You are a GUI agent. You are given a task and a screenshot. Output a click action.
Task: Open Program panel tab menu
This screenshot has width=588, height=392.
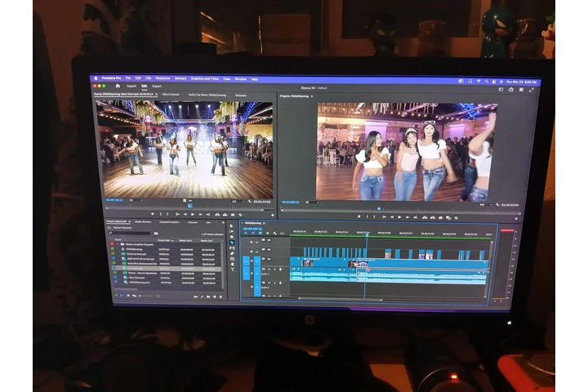pyautogui.click(x=312, y=96)
